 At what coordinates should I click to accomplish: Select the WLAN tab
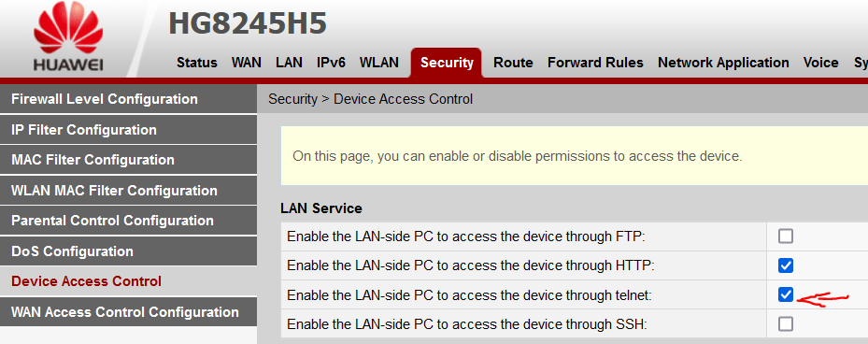(x=379, y=63)
